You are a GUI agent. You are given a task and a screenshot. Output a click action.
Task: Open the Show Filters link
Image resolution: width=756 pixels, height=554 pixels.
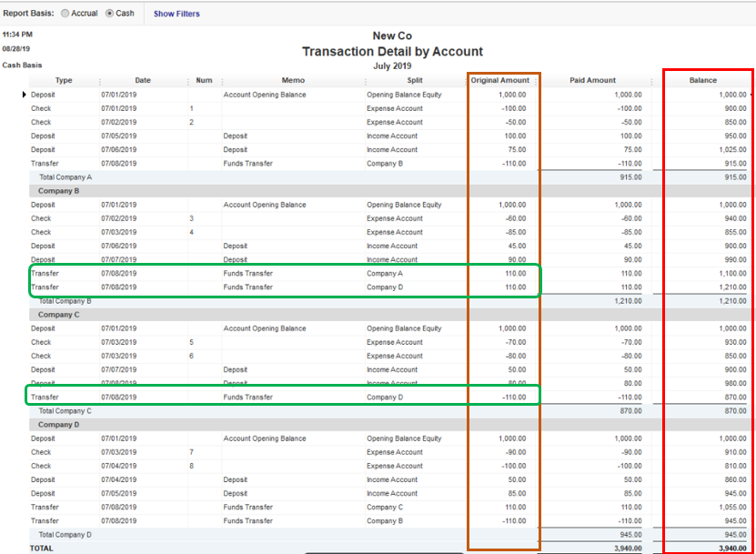(x=176, y=14)
